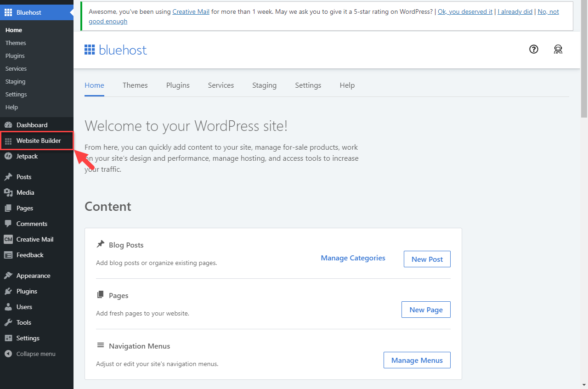Click the Website Builder grid icon
Image resolution: width=588 pixels, height=389 pixels.
pyautogui.click(x=8, y=141)
